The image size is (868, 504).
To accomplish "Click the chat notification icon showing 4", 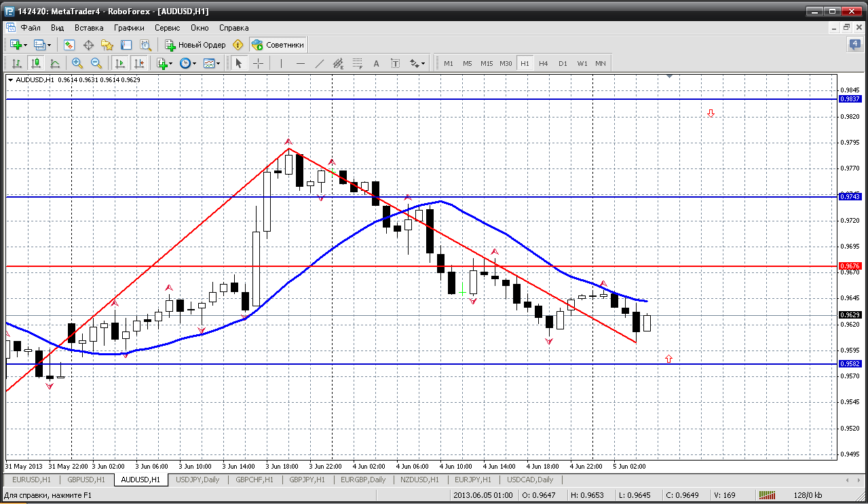I will 855,45.
